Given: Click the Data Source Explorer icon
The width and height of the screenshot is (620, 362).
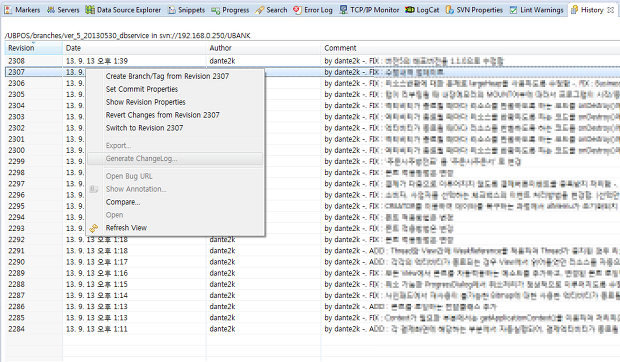Looking at the screenshot, I should click(x=90, y=10).
